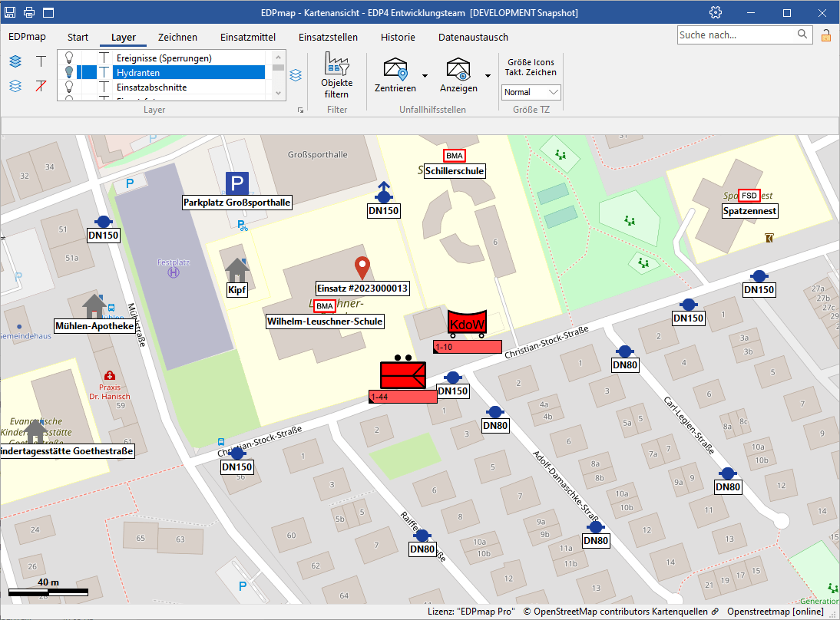Click the orange lock icon
The height and width of the screenshot is (620, 840).
pyautogui.click(x=826, y=35)
